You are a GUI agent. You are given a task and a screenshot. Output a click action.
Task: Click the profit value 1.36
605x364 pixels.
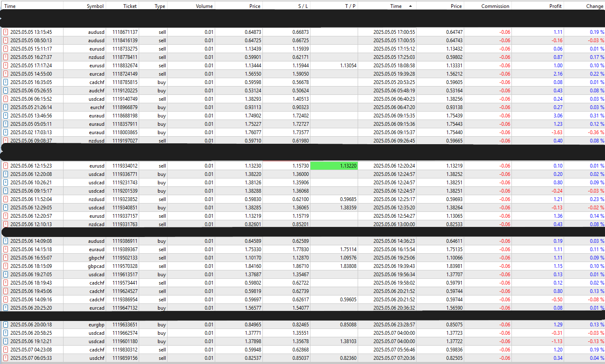(x=558, y=216)
